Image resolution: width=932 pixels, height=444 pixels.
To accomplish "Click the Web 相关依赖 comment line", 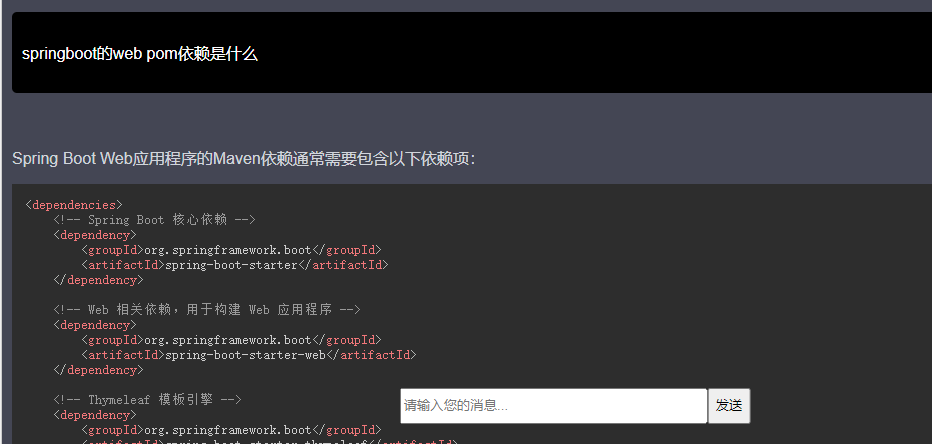I will pos(207,310).
